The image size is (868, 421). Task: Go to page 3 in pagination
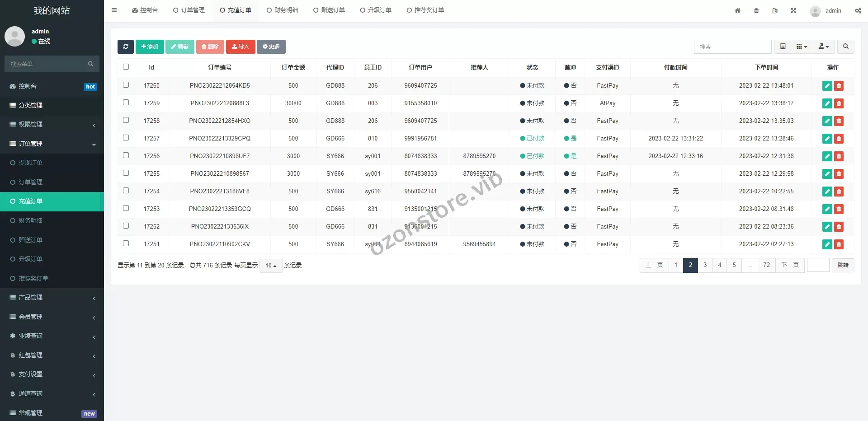(x=705, y=265)
